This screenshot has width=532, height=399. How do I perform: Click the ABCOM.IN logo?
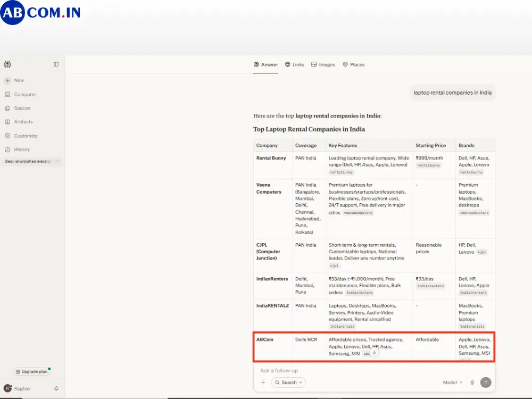tap(40, 13)
